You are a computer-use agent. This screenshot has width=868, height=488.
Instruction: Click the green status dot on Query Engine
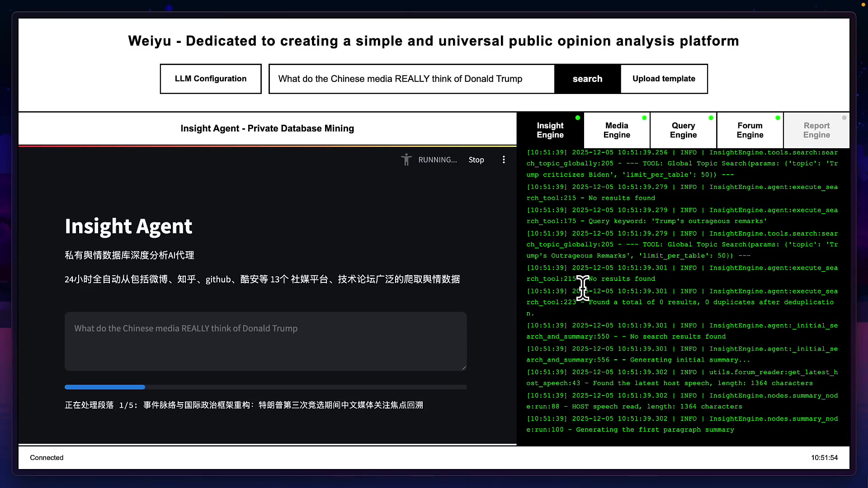(711, 118)
